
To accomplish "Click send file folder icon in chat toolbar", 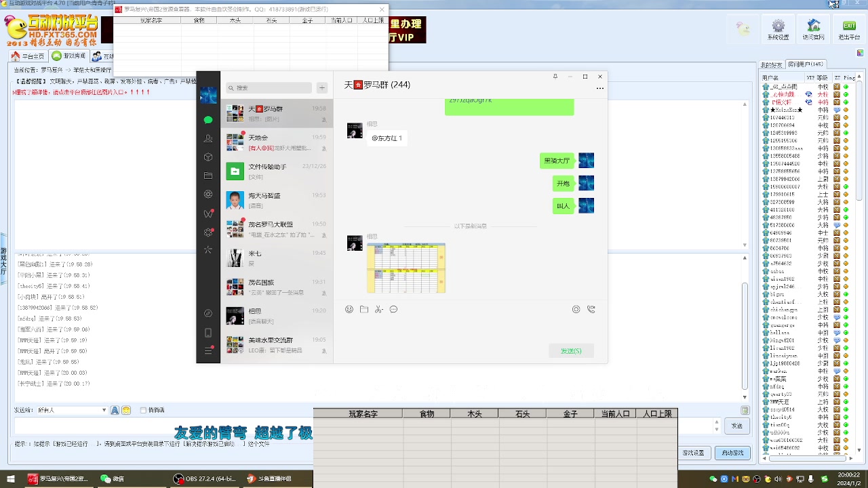I will point(364,309).
